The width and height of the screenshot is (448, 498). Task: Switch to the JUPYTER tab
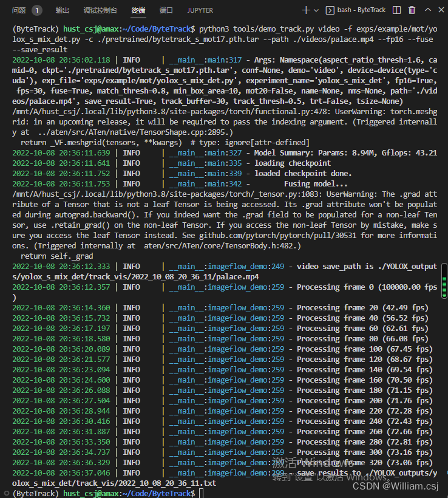[200, 10]
